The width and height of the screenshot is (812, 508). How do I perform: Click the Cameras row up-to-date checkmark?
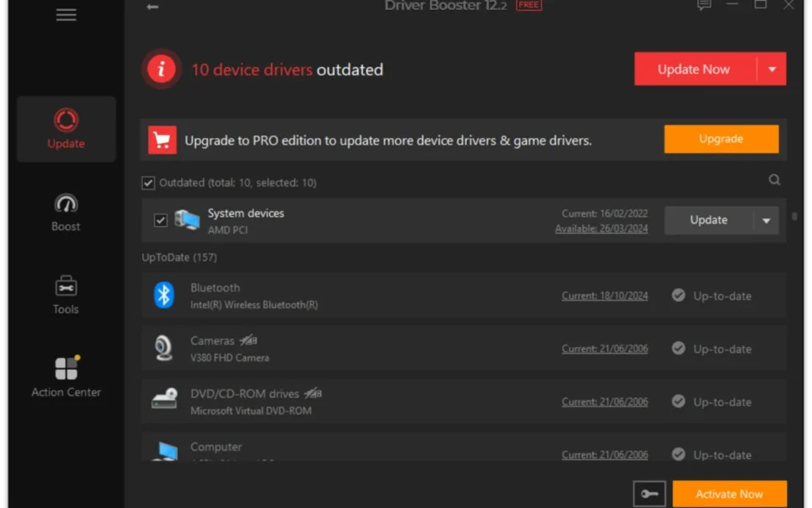(678, 348)
